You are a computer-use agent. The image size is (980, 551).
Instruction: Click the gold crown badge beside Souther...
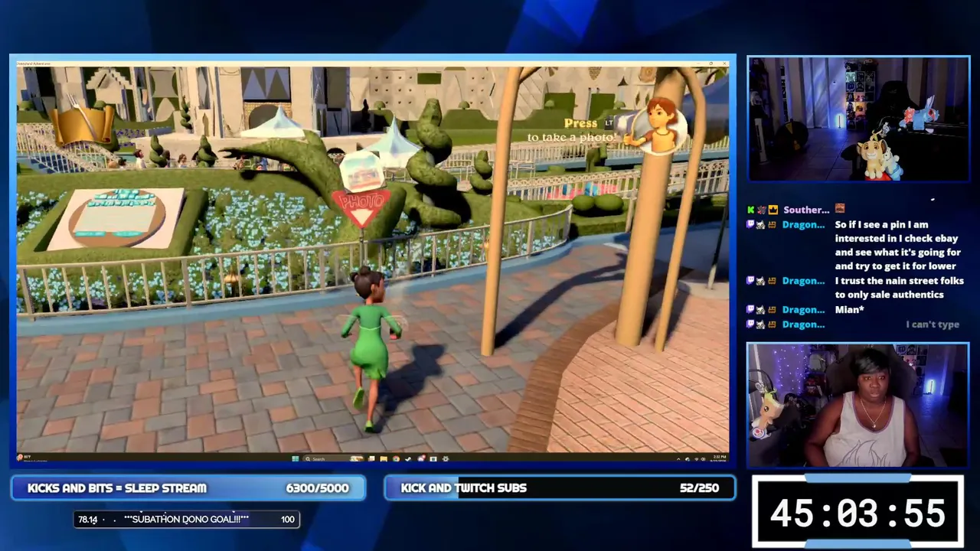773,210
